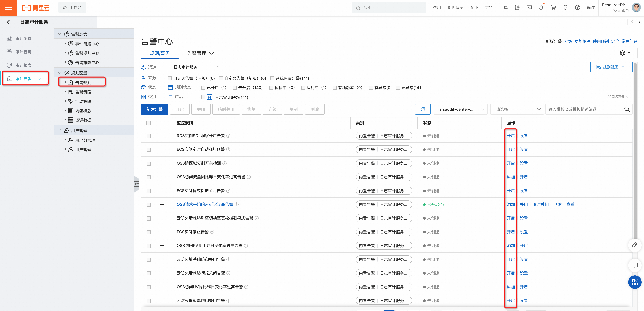
Task: Open 审计报表 in left navigation
Action: [23, 65]
